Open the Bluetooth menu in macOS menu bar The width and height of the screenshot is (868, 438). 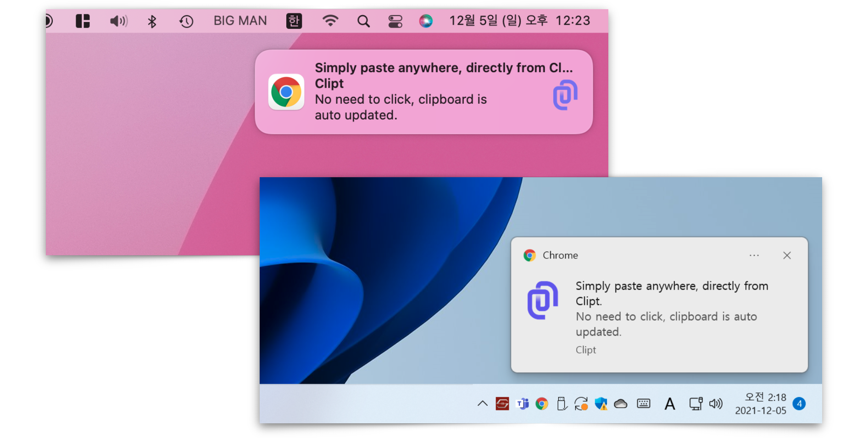point(152,21)
